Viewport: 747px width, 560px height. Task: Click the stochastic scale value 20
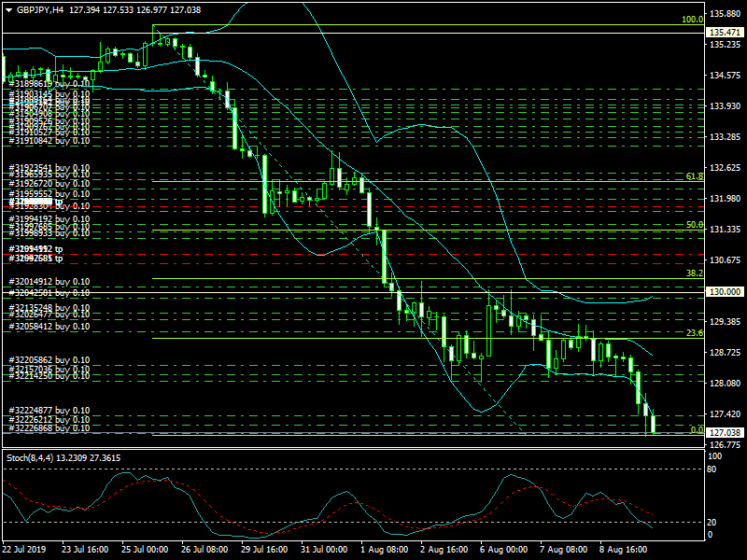(712, 523)
